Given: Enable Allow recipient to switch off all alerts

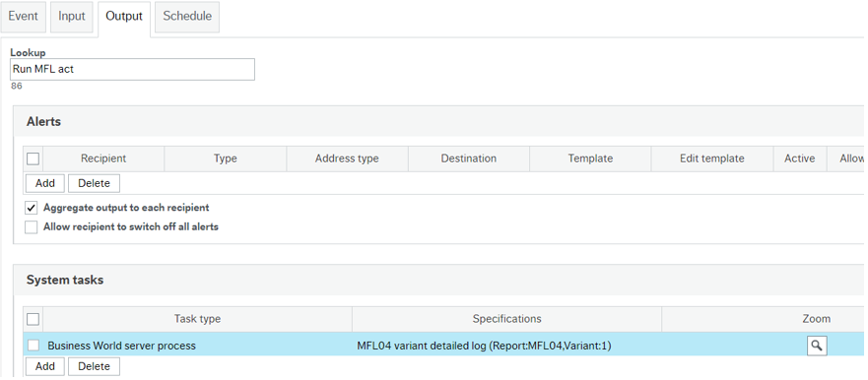Looking at the screenshot, I should pos(31,227).
